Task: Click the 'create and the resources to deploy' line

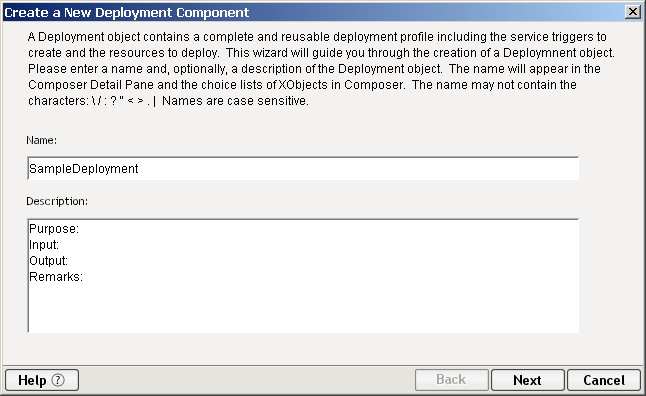Action: click(x=321, y=53)
